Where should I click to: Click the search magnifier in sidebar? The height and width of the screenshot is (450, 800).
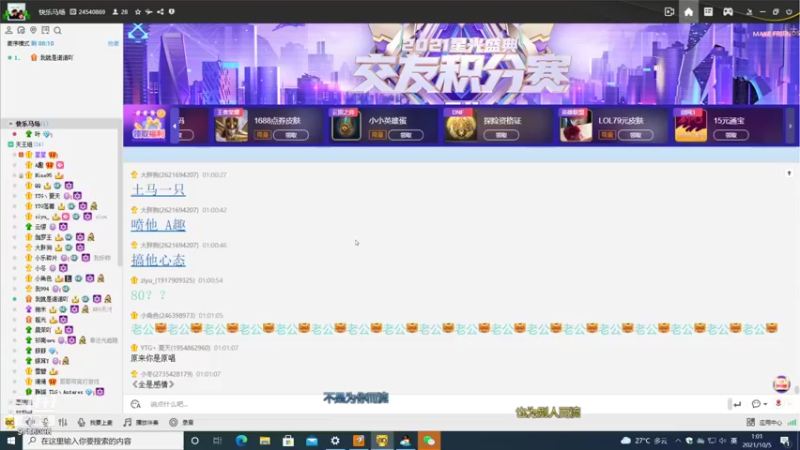pos(58,31)
